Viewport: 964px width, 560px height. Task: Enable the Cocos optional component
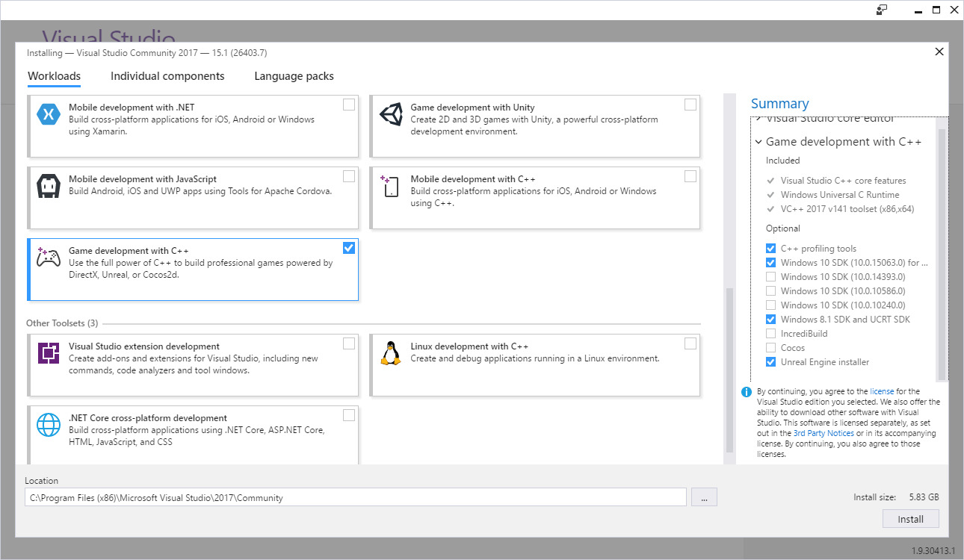click(x=770, y=348)
